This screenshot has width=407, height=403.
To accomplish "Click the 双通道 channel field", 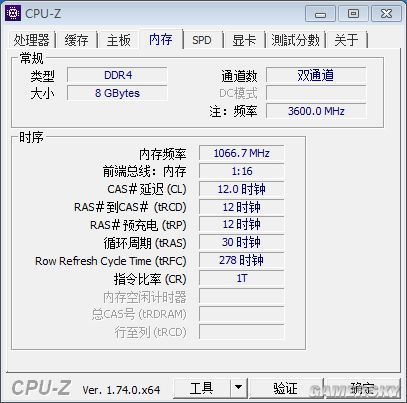I will [316, 75].
